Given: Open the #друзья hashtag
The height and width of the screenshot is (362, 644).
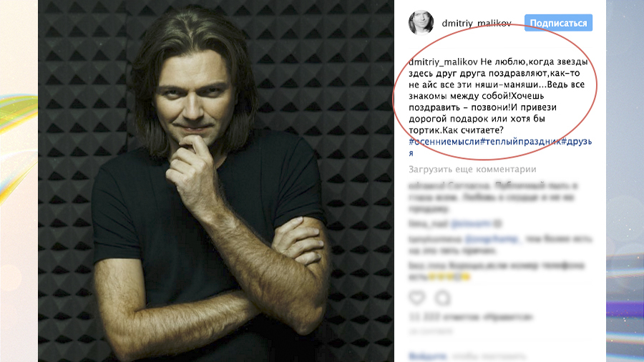Looking at the screenshot, I should pyautogui.click(x=576, y=142).
